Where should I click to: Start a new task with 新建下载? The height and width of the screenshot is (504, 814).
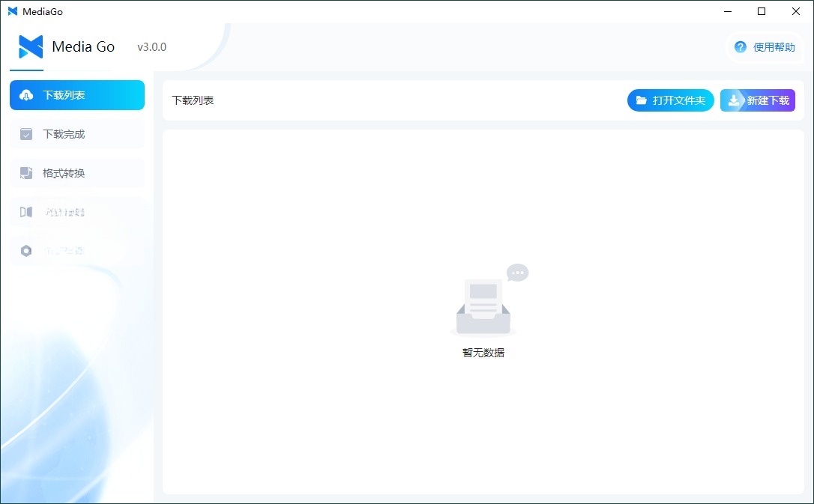coord(758,100)
